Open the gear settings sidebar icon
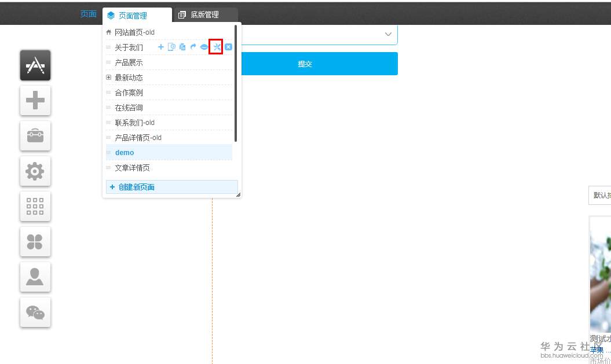Screen dimensions: 611x364 35,171
